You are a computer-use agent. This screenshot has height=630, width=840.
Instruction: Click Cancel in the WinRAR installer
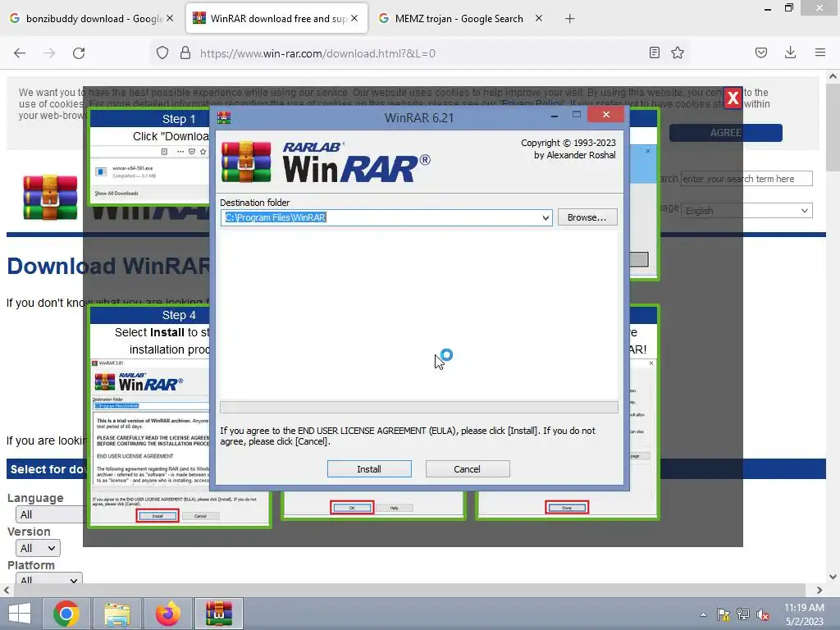(467, 468)
